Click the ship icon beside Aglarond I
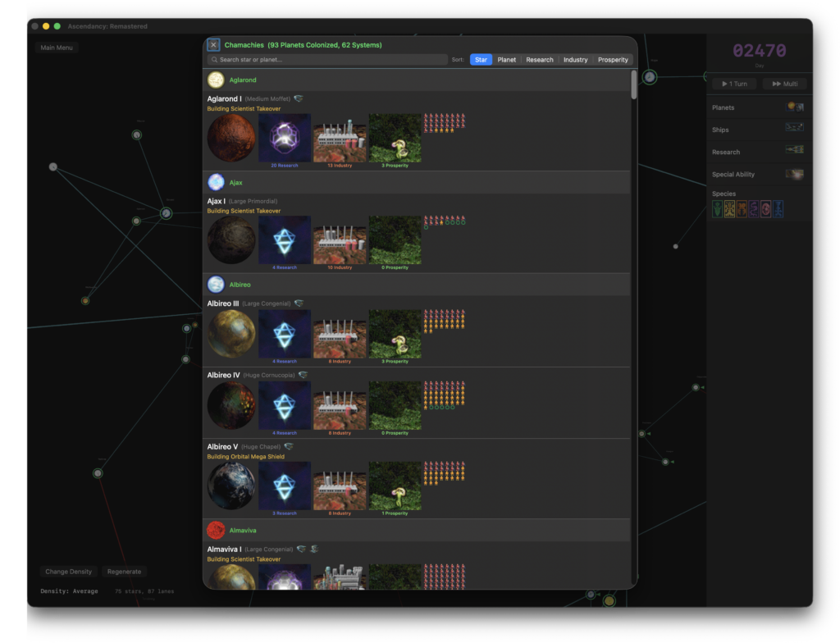This screenshot has width=840, height=643. 299,98
